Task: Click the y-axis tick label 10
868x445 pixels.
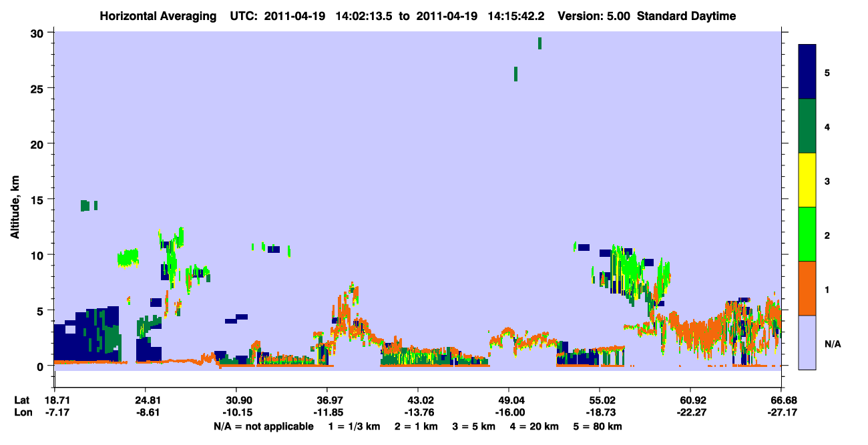Action: pyautogui.click(x=38, y=255)
